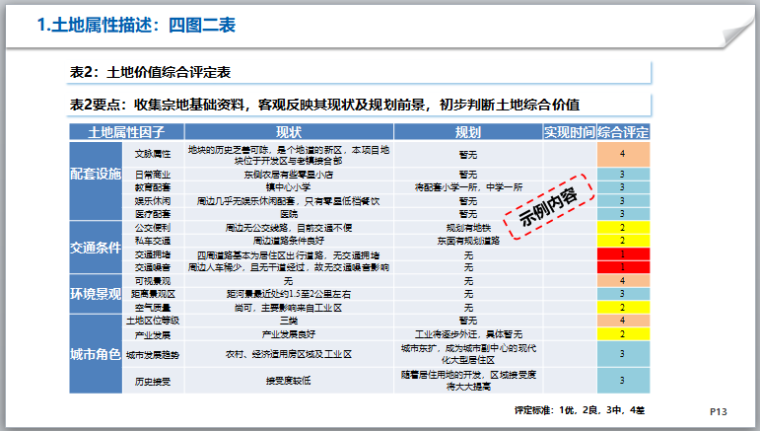Screen dimensions: 760x431
Task: Select red rating cell for 交通拥堵
Action: click(622, 255)
